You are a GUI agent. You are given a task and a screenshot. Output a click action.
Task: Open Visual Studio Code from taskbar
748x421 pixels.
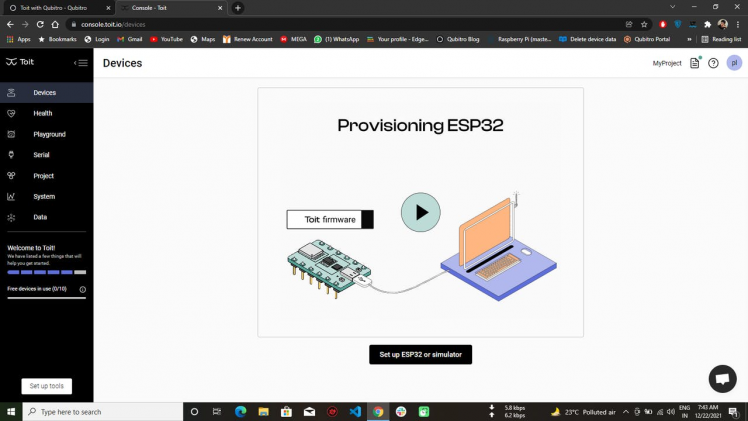(x=355, y=411)
